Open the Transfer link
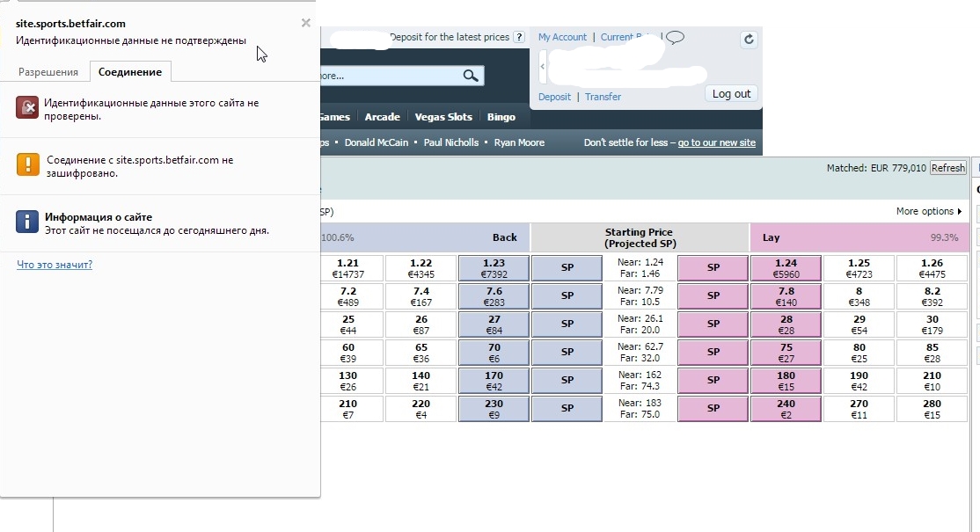980x532 pixels. [603, 97]
